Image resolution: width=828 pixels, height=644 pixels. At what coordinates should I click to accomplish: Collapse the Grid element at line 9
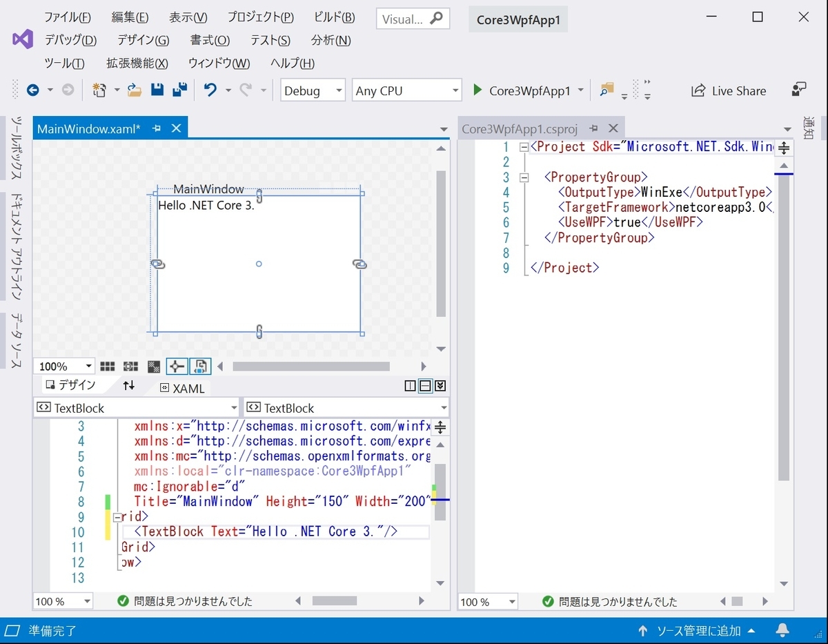117,516
